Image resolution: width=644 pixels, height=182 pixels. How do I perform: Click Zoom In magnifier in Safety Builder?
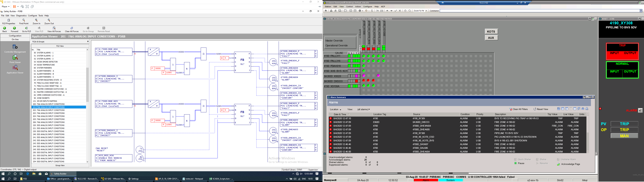click(36, 20)
